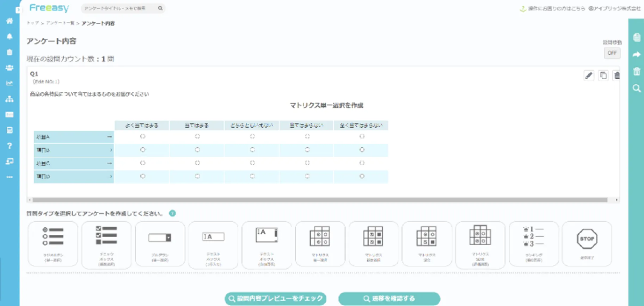This screenshot has width=644, height=306.
Task: Expand the left sidebar with top arrow toggle
Action: click(18, 10)
